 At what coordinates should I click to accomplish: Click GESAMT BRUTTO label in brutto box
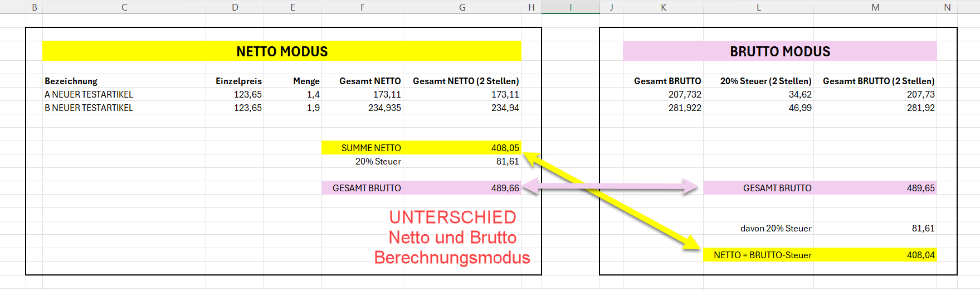click(x=758, y=188)
